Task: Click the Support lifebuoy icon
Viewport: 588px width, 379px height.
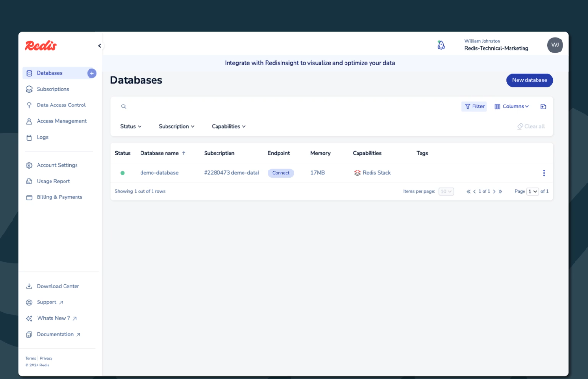Action: click(29, 302)
